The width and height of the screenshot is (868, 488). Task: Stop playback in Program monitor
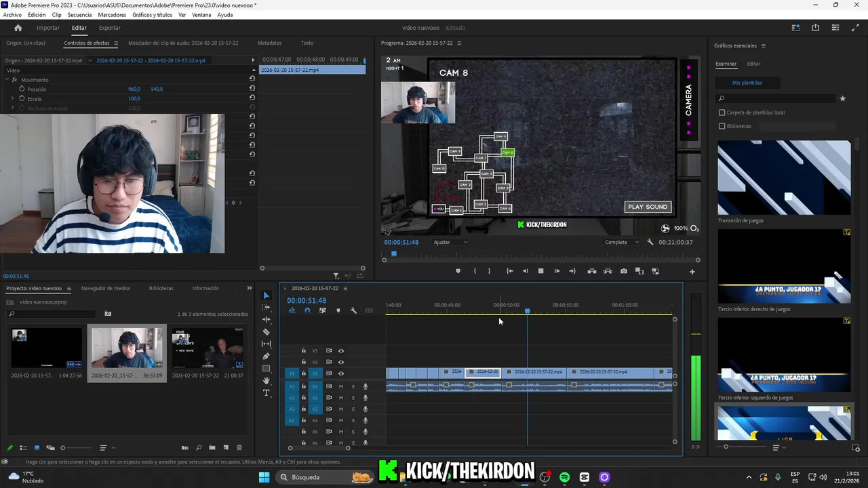pos(541,271)
